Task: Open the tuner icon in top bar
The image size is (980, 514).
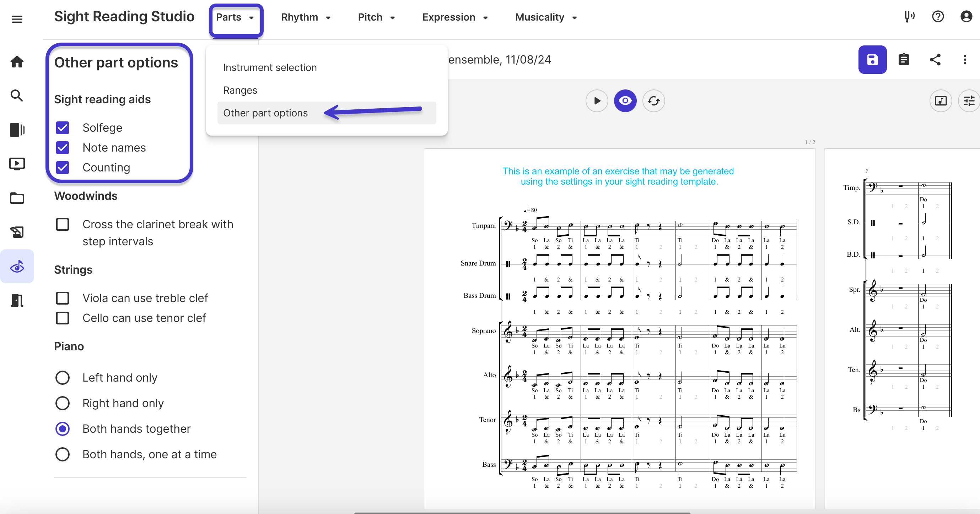Action: coord(909,17)
